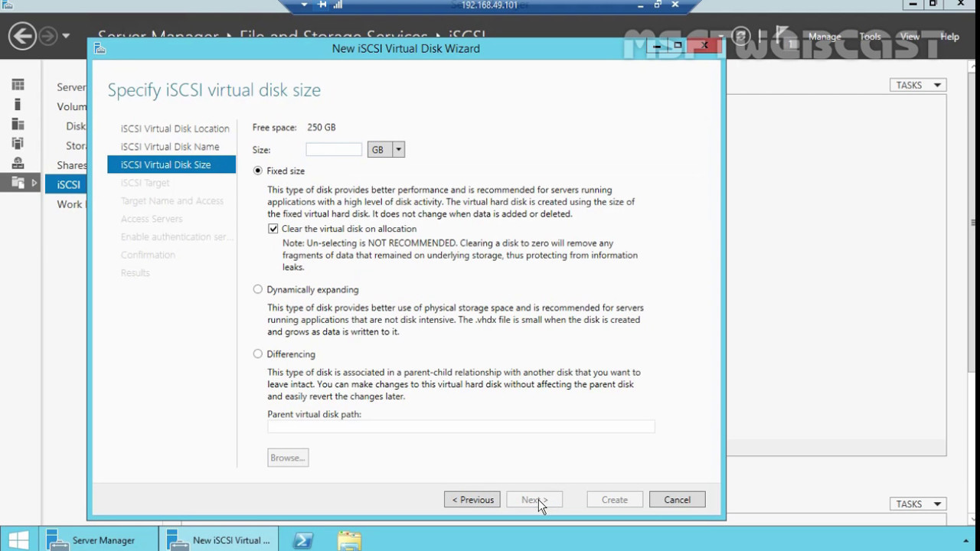Image resolution: width=980 pixels, height=551 pixels.
Task: Go to iSCSI Virtual Disk Name step
Action: [170, 146]
